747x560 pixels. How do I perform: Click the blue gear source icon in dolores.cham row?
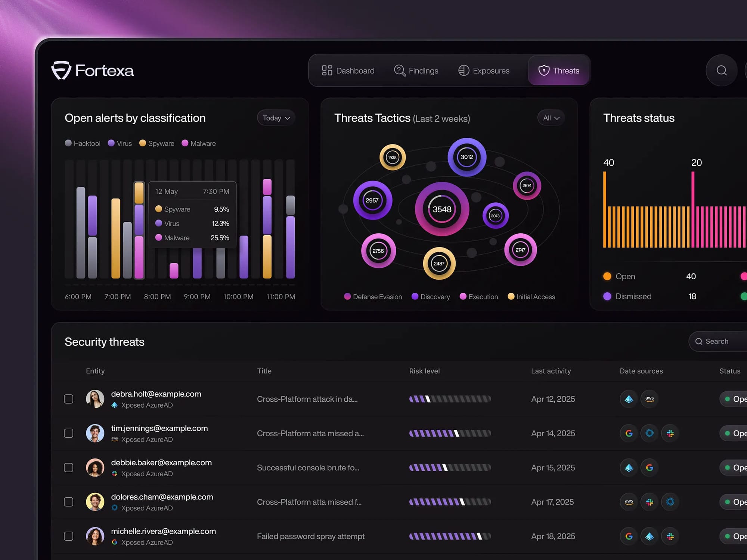pyautogui.click(x=670, y=502)
